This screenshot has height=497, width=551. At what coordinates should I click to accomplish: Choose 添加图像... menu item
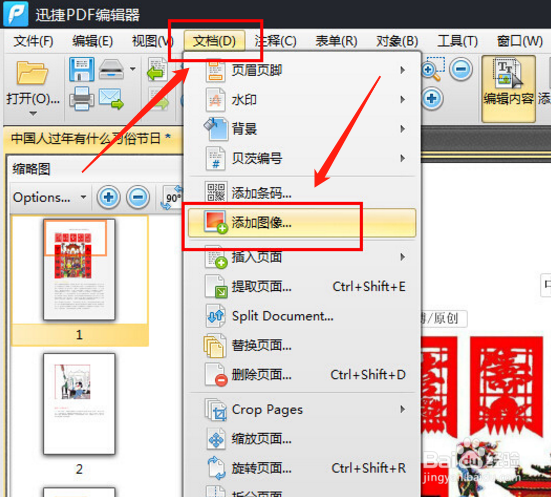click(302, 222)
